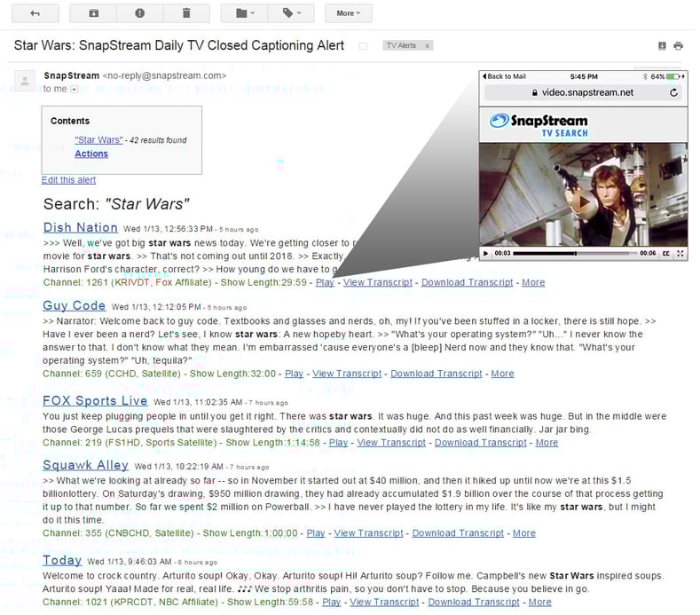
Task: Report this email as spam
Action: pos(140,13)
